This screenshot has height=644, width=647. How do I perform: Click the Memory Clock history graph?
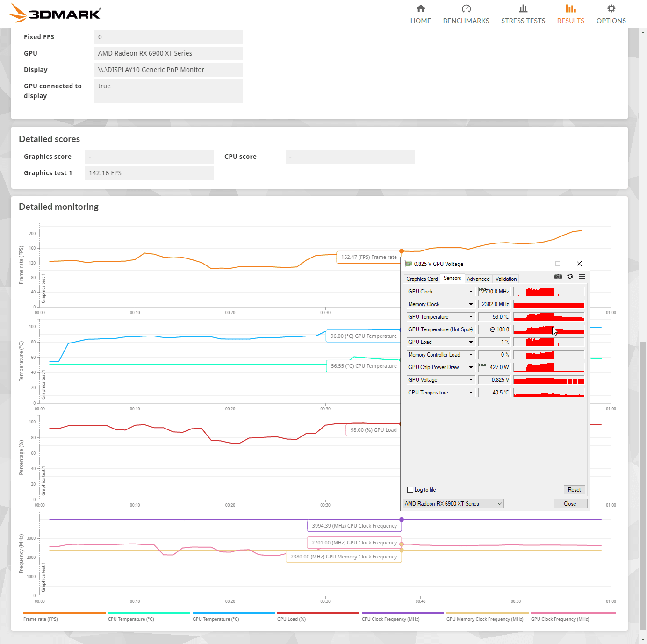tap(549, 304)
